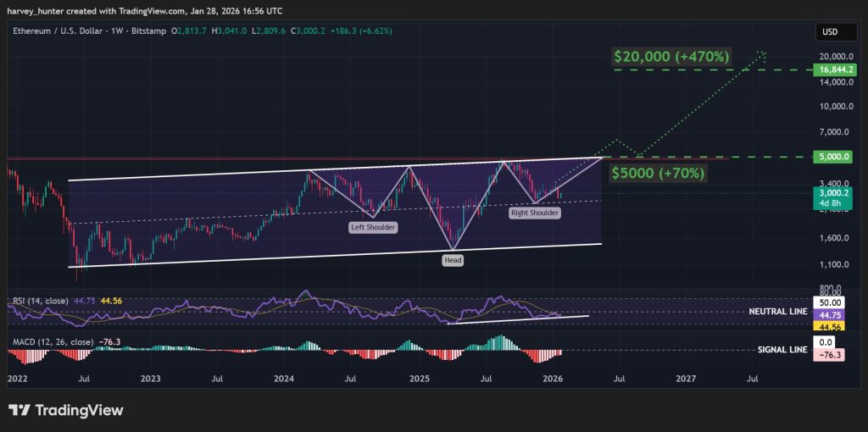Click the $5000 (+70%) target label

(657, 173)
